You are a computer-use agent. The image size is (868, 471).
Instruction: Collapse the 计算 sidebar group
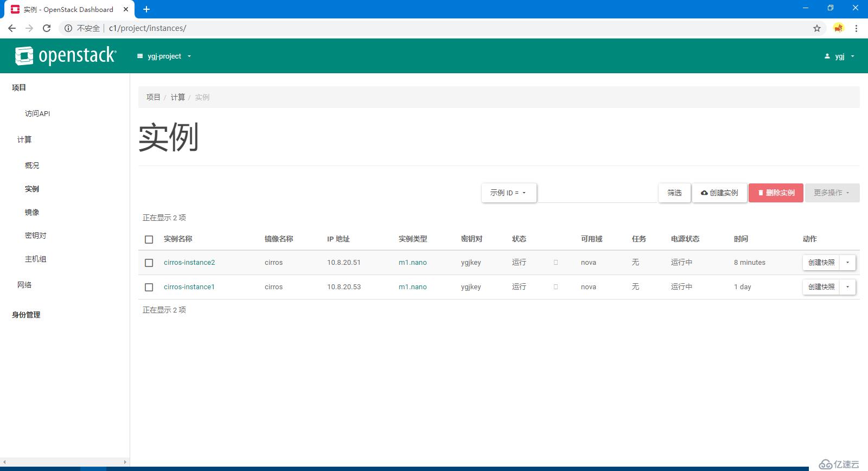(24, 139)
